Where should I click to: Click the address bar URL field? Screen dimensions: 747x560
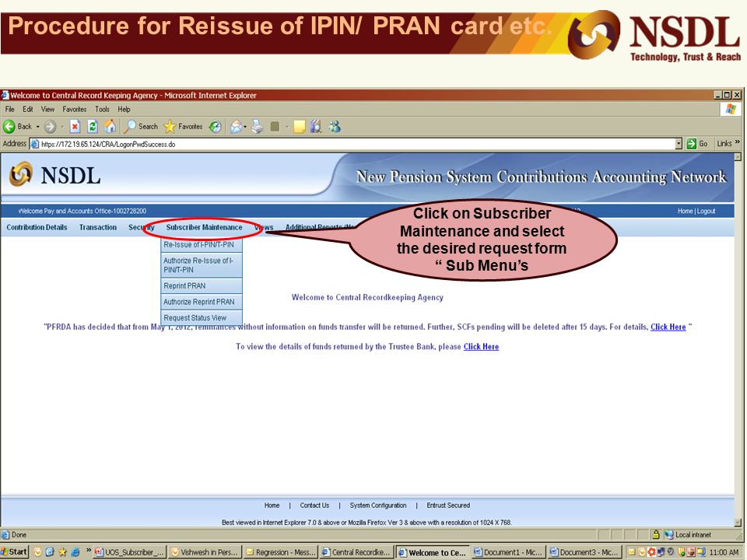coord(352,144)
